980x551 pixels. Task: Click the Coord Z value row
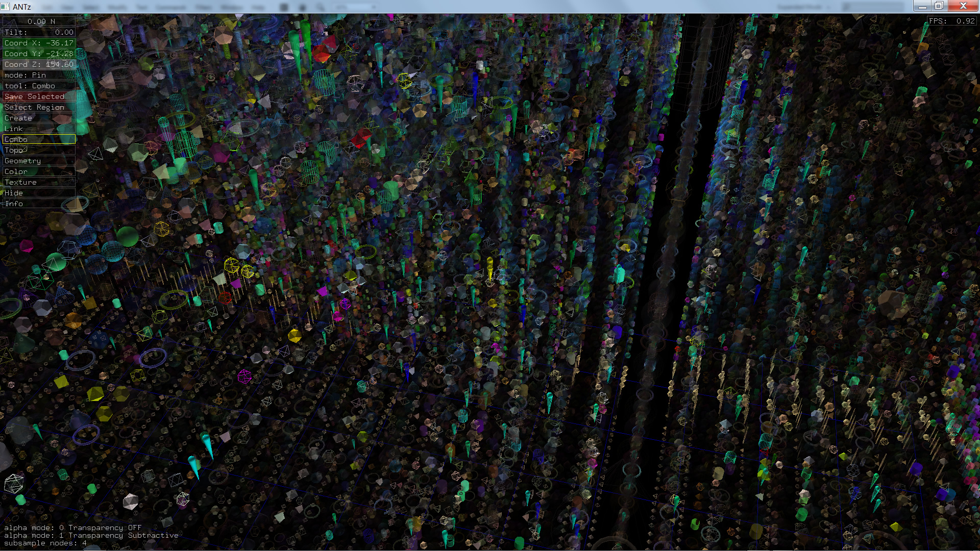pos(39,64)
